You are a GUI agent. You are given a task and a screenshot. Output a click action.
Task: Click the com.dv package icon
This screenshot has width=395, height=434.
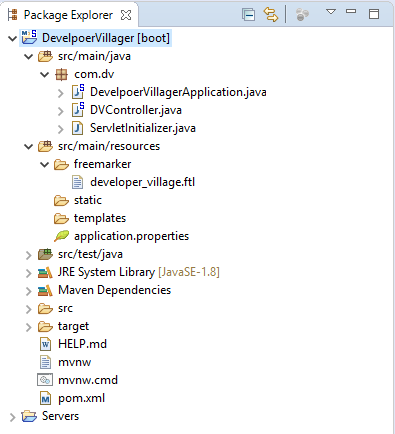click(61, 74)
